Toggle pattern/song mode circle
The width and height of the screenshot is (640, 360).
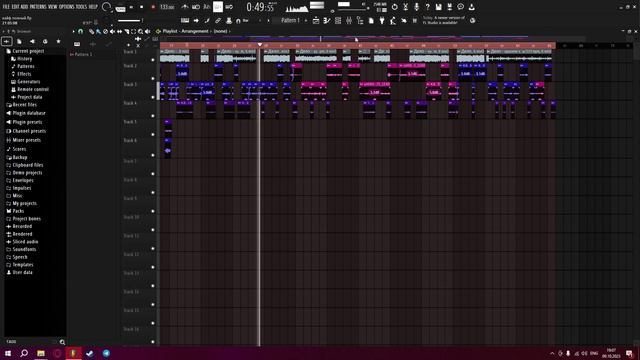[x=106, y=7]
